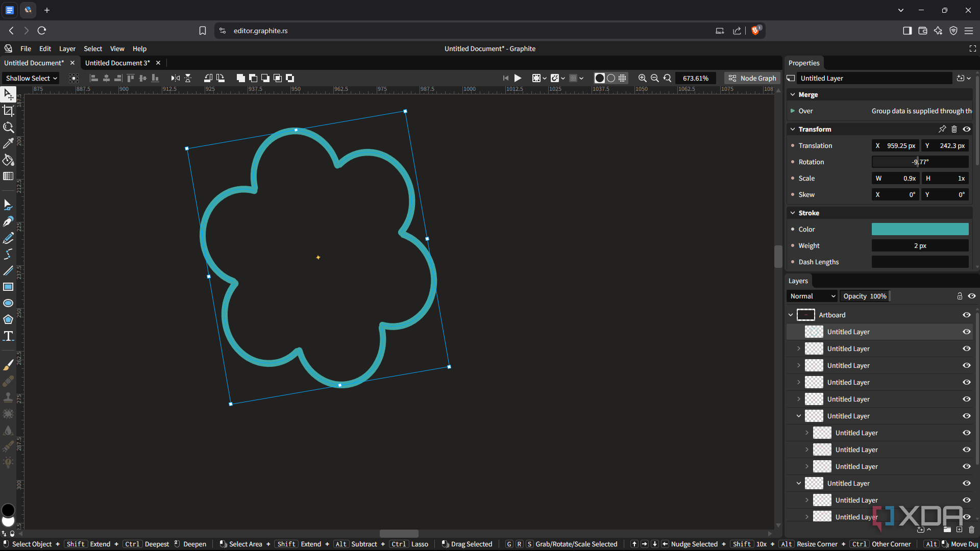Flip selection horizontally
Screen dimensions: 980x551
pos(176,78)
